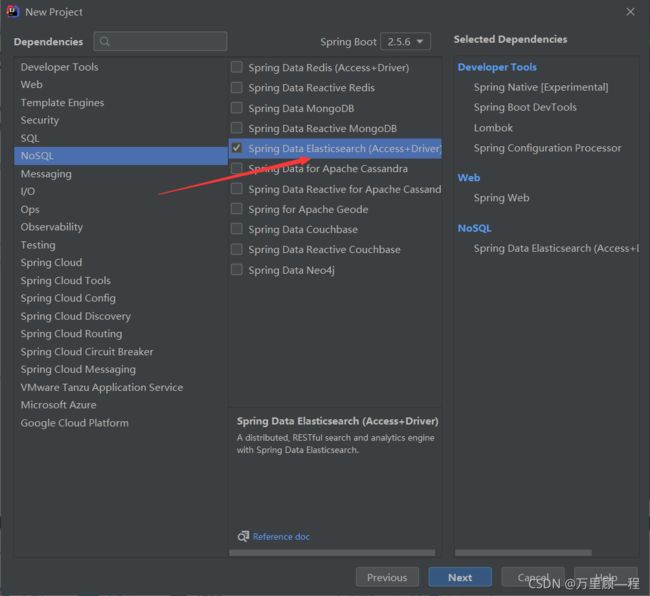The height and width of the screenshot is (596, 650).
Task: Click the IntelliJ logo in the New Project title bar
Action: pyautogui.click(x=12, y=12)
